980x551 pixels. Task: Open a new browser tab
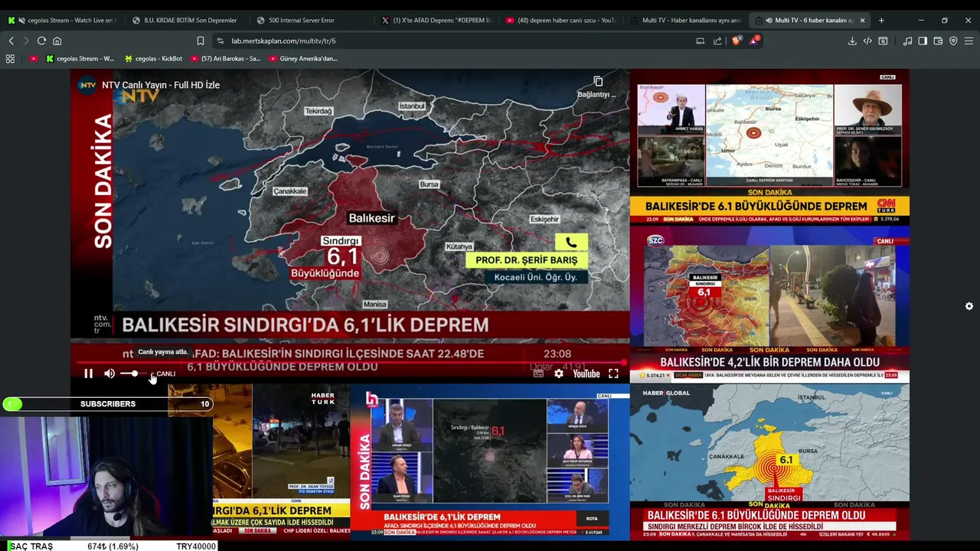pyautogui.click(x=881, y=20)
